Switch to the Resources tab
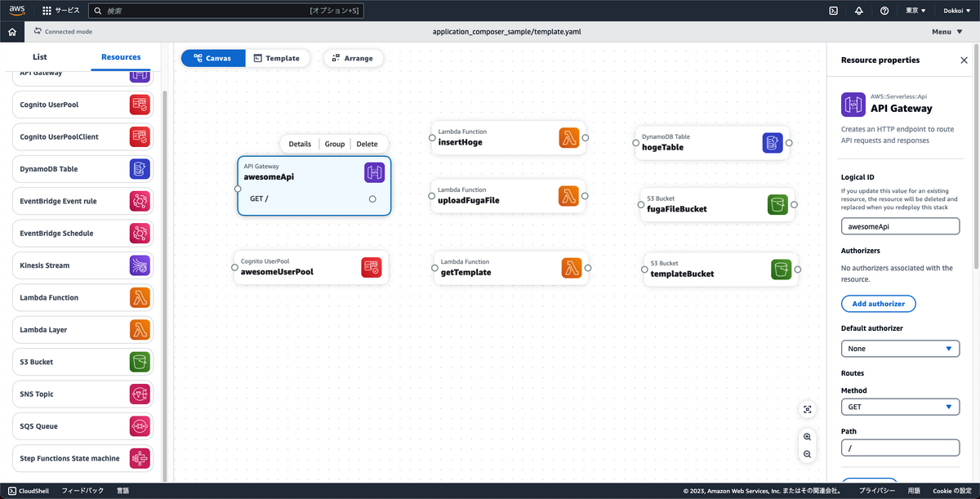980x499 pixels. (121, 57)
